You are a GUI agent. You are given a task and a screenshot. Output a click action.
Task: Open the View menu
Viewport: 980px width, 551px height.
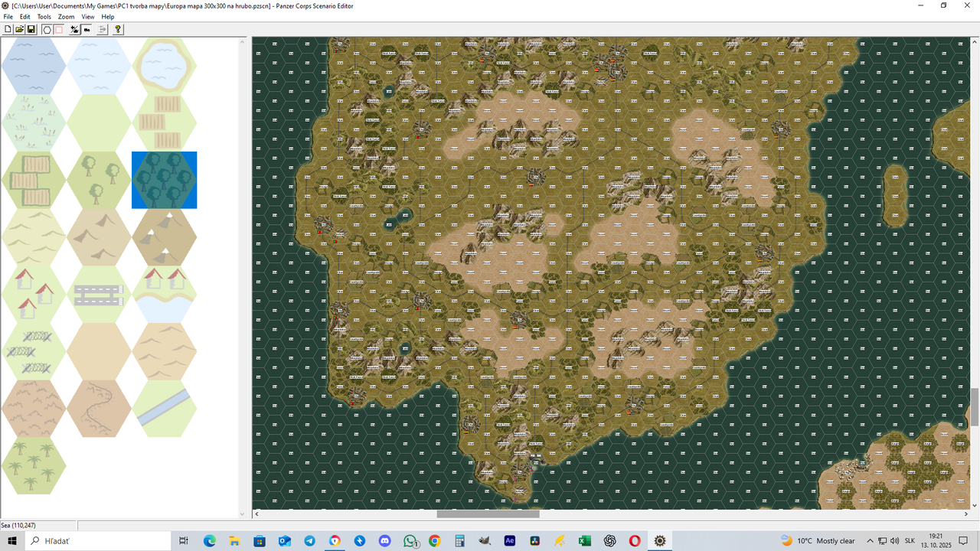[88, 17]
